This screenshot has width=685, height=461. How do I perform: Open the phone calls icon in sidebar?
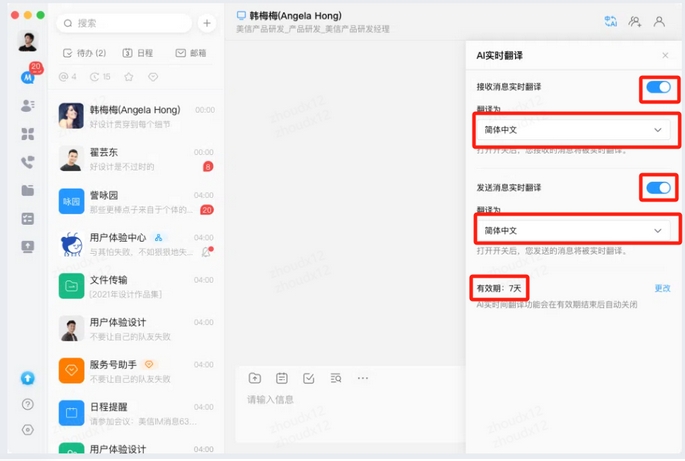click(28, 162)
